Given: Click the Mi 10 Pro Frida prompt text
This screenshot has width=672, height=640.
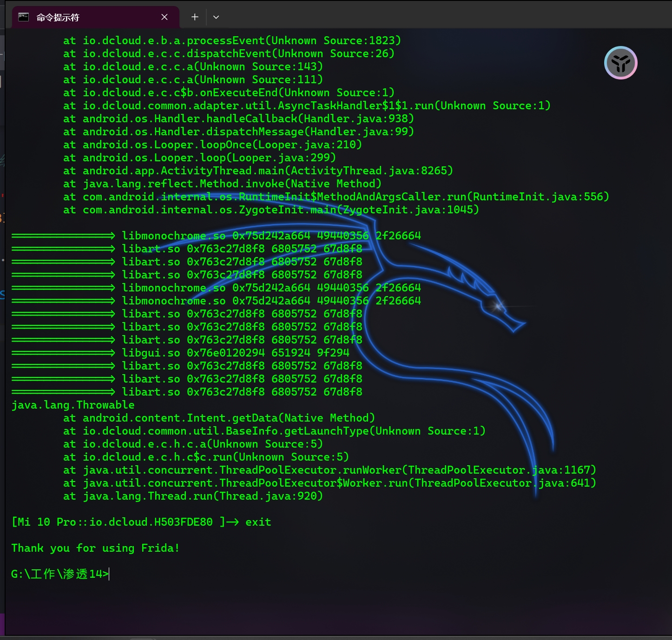Looking at the screenshot, I should coord(112,522).
